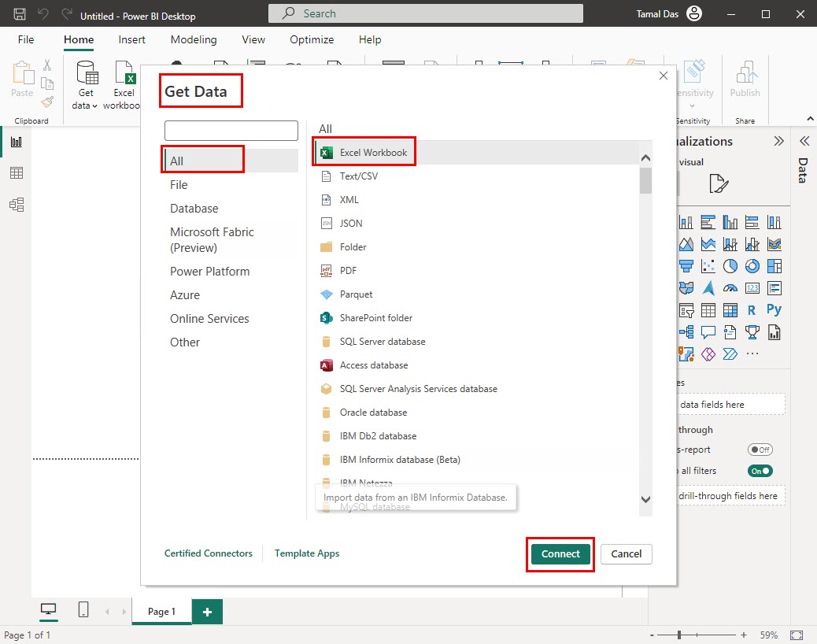This screenshot has width=817, height=644.
Task: Click the title bar Search box
Action: pos(425,13)
